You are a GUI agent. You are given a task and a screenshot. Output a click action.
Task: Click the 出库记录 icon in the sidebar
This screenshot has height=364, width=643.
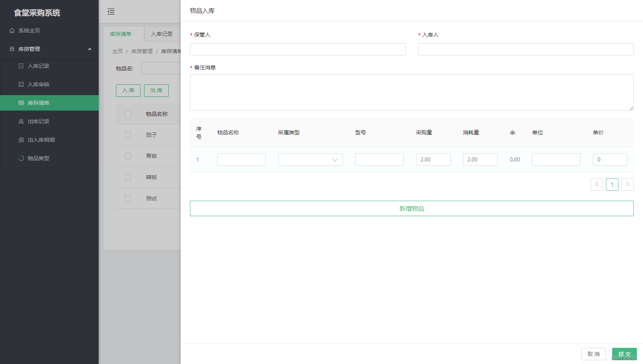pos(21,121)
